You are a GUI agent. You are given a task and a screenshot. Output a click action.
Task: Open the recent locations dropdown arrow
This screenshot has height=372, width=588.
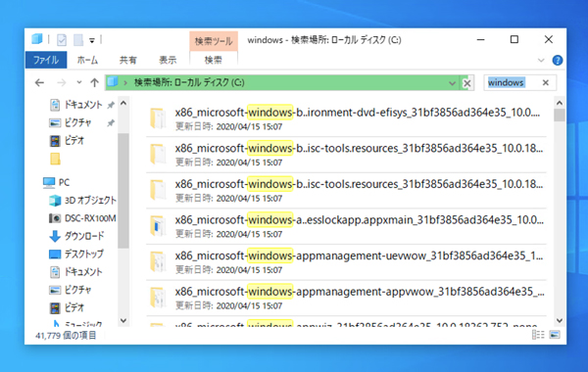tap(79, 82)
